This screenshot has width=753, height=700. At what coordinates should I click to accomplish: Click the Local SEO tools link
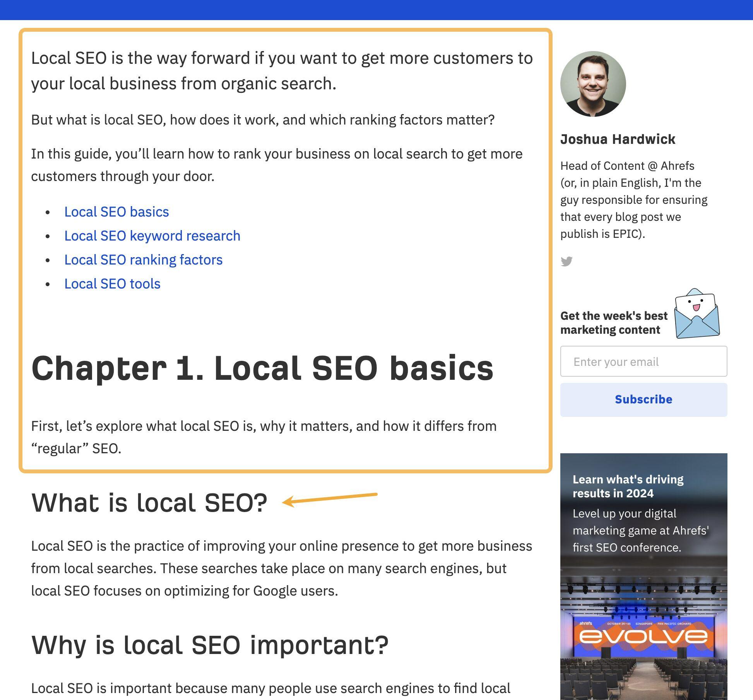[112, 283]
